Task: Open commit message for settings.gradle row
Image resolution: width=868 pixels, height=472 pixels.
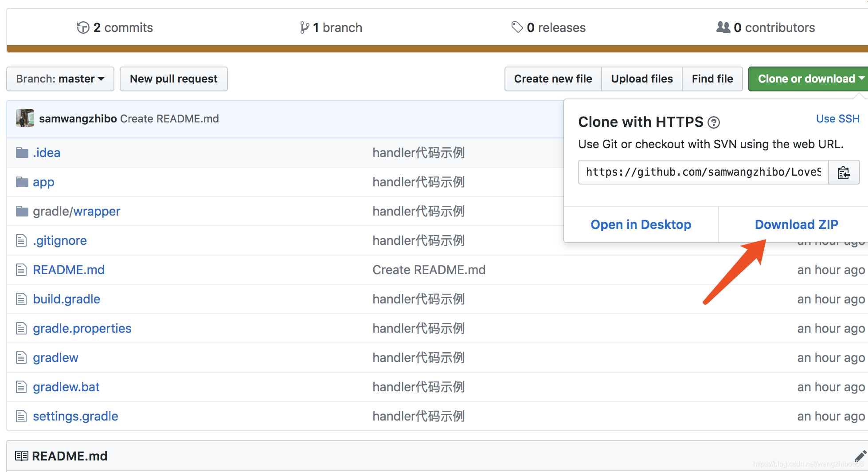Action: [x=418, y=416]
